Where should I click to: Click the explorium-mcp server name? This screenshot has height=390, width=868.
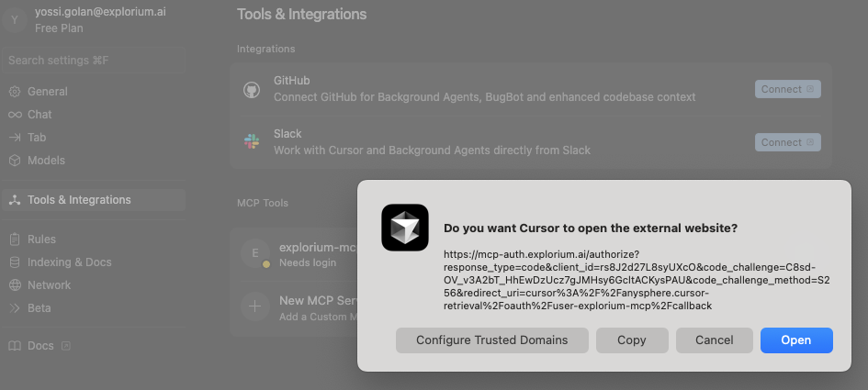[x=319, y=247]
